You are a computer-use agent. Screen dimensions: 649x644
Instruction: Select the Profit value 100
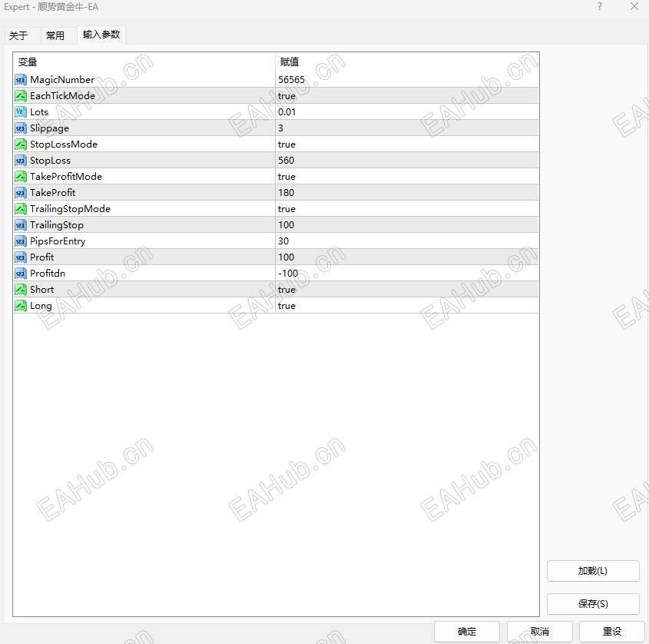point(286,257)
